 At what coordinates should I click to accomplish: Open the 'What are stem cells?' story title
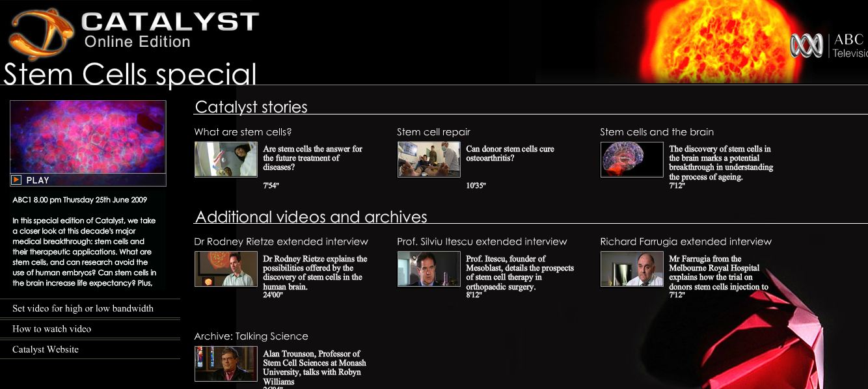[x=243, y=132]
